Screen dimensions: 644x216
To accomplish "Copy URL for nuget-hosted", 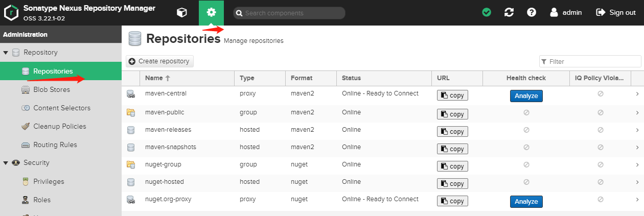I will pyautogui.click(x=452, y=183).
